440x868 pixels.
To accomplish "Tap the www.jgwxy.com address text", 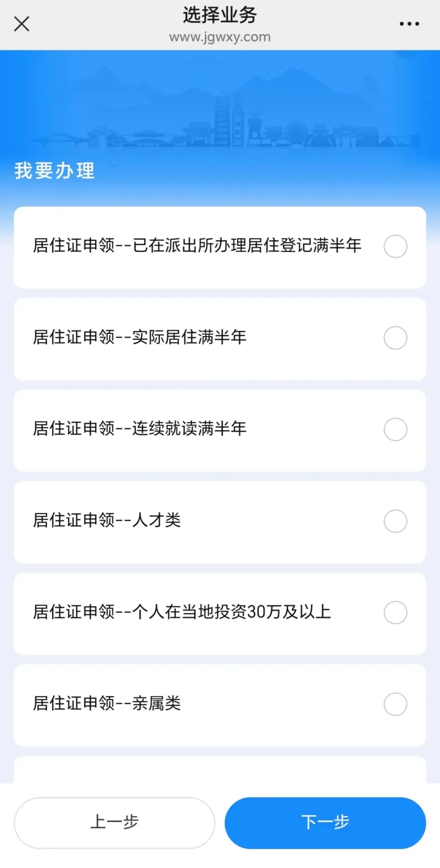I will pyautogui.click(x=220, y=37).
